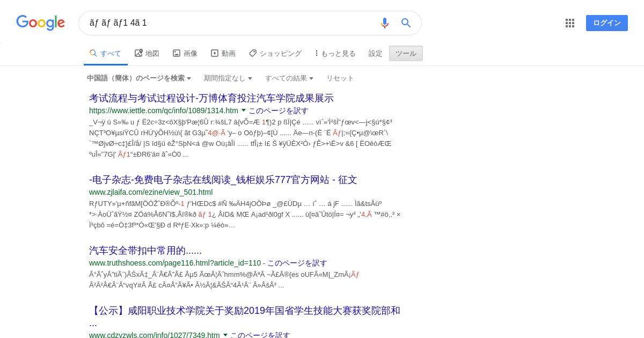Screen dimensions: 644x338
Task: Focus the search query input field
Action: (x=231, y=23)
